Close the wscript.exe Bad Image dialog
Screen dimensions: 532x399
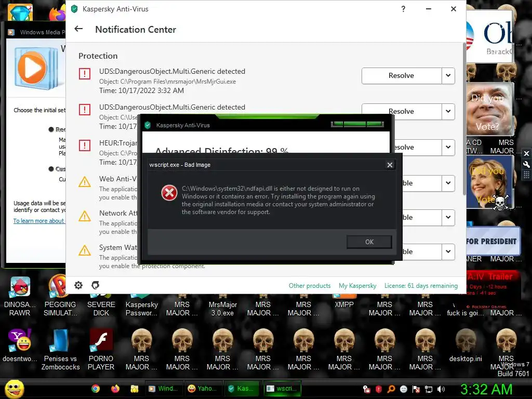[x=390, y=165]
